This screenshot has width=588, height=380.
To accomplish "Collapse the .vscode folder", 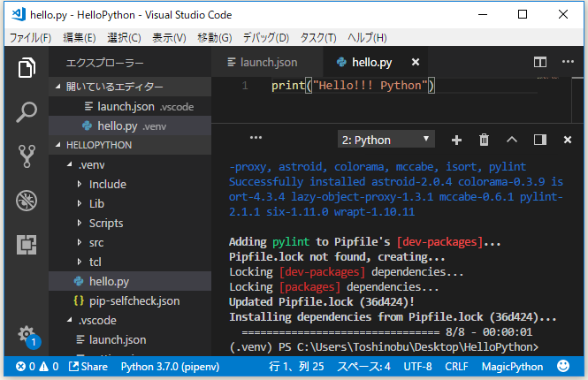I will pyautogui.click(x=130, y=321).
